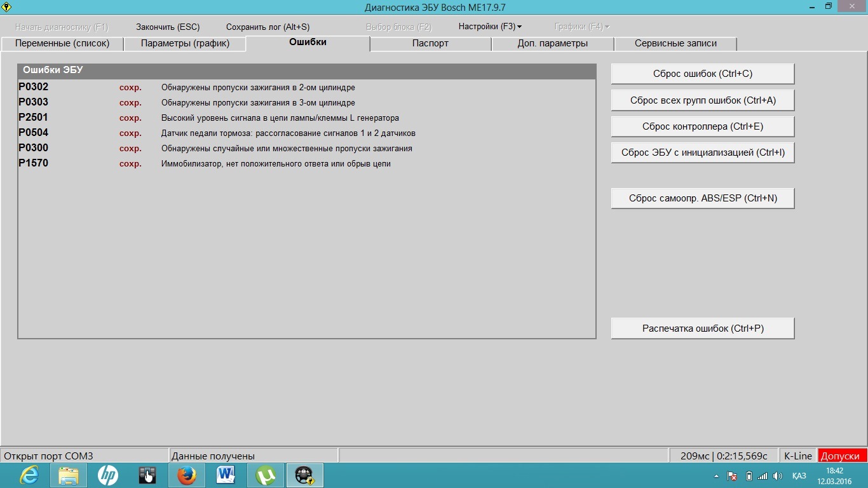Save the log with Сохранить лог (Alt+S)
The width and height of the screenshot is (868, 488).
268,27
